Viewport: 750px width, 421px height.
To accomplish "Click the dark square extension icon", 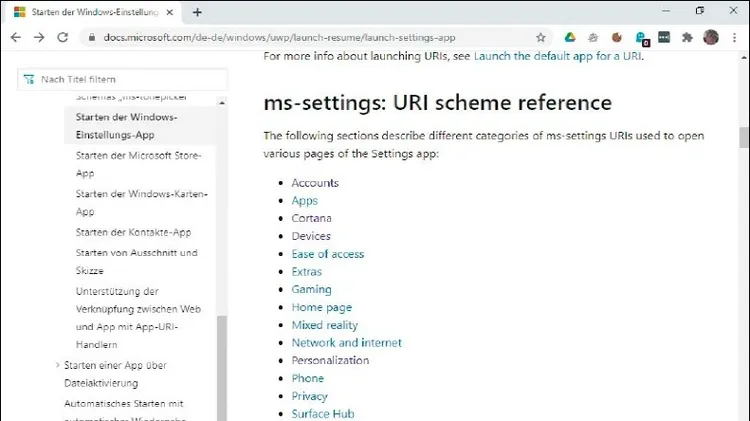I will (x=664, y=37).
